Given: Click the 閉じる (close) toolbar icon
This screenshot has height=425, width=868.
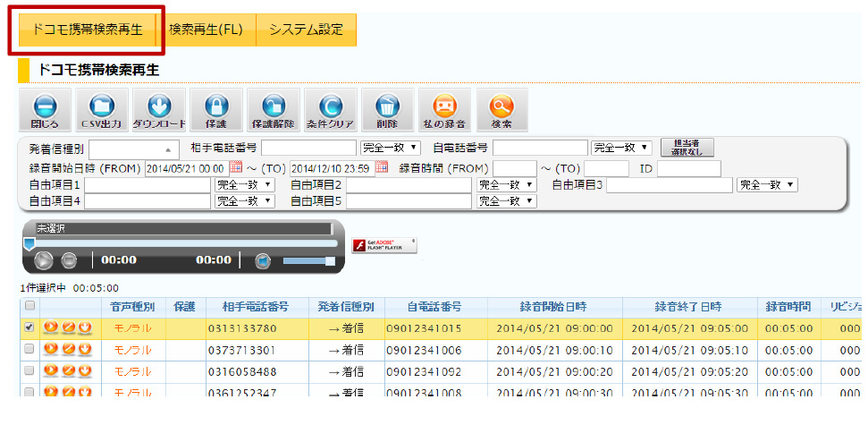Looking at the screenshot, I should point(45,110).
